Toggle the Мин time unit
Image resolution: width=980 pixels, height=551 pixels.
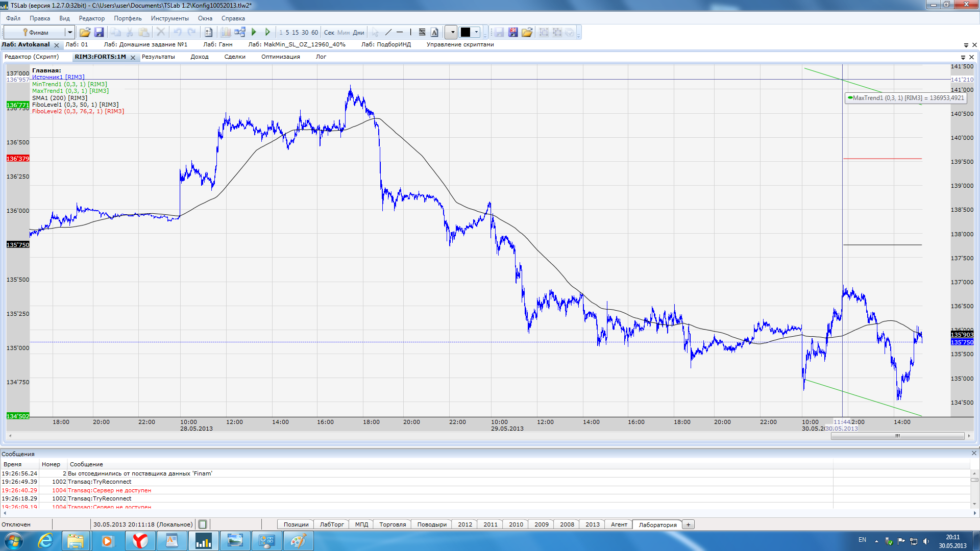[344, 33]
